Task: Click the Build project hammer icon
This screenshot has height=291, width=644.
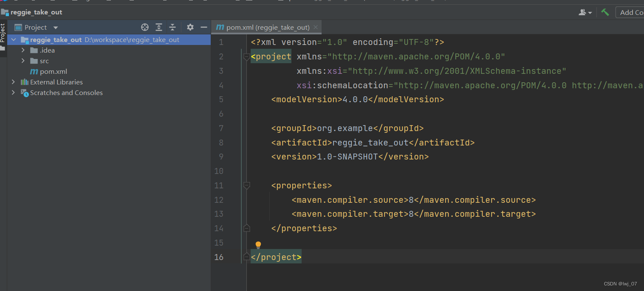Action: coord(605,12)
